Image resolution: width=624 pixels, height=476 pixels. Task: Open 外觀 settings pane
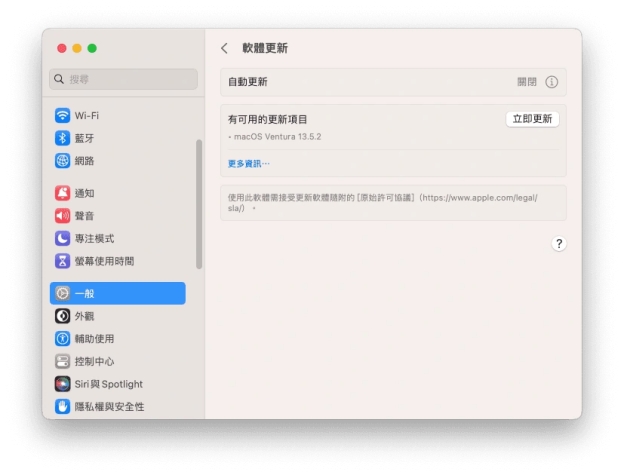point(84,316)
